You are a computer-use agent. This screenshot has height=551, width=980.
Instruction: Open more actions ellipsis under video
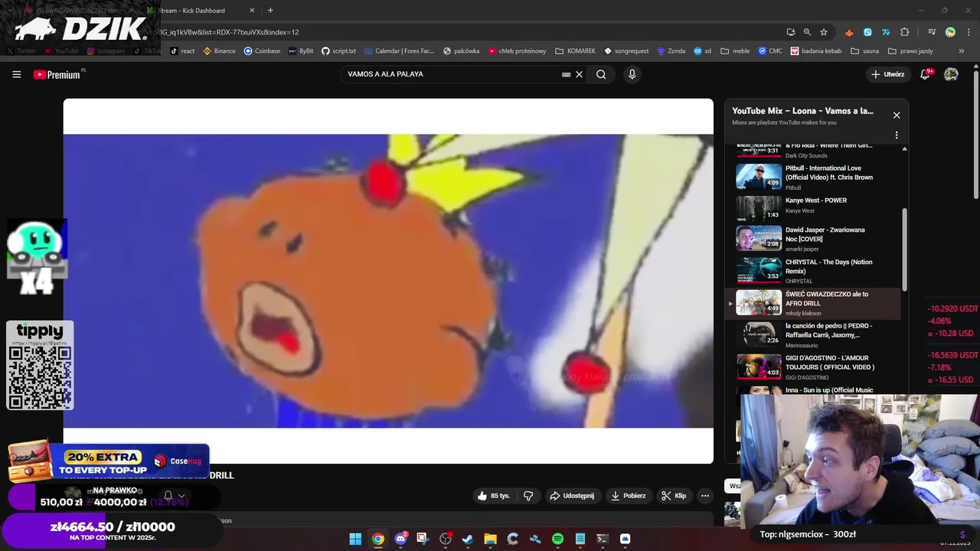click(x=705, y=496)
